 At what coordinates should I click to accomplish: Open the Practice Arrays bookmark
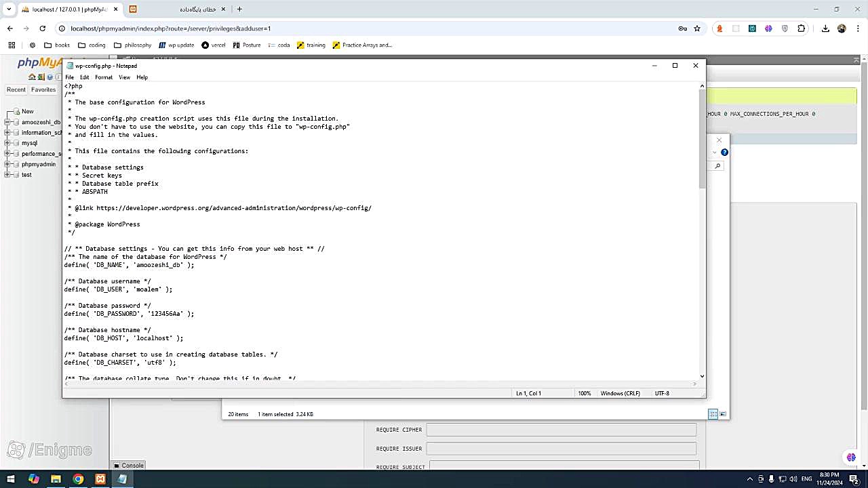coord(362,45)
